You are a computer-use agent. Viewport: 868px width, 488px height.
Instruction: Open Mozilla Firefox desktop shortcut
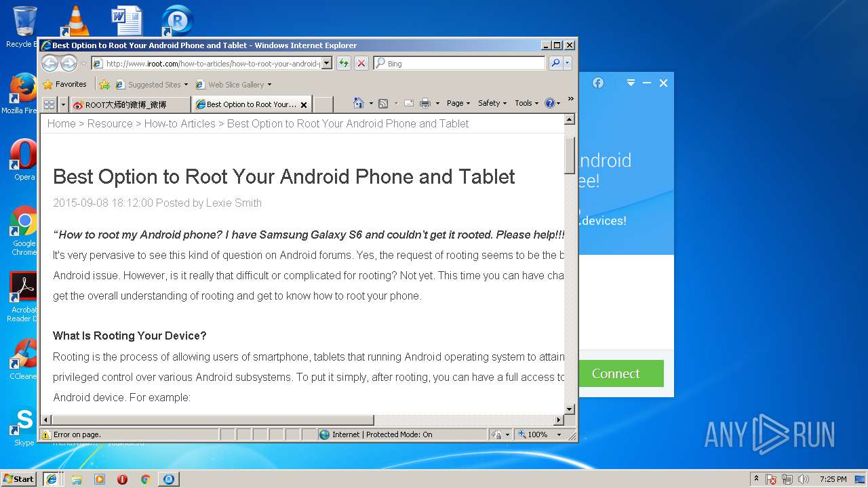click(x=22, y=93)
